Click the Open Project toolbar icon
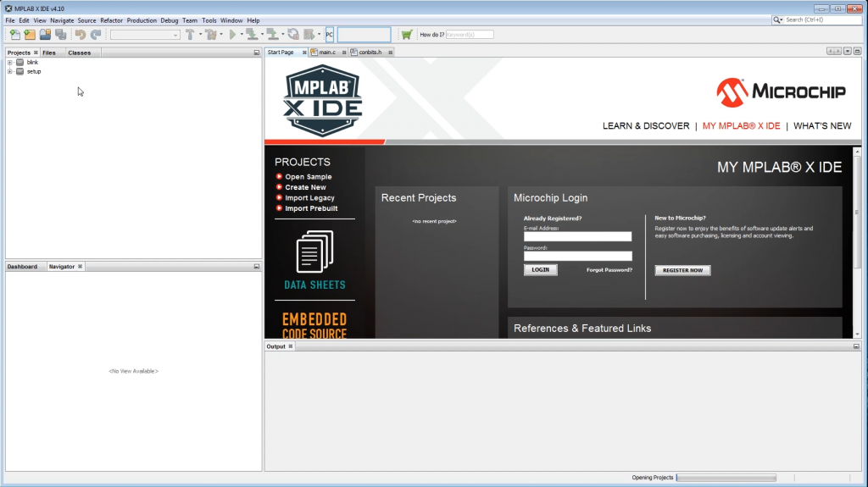868x487 pixels. (46, 35)
